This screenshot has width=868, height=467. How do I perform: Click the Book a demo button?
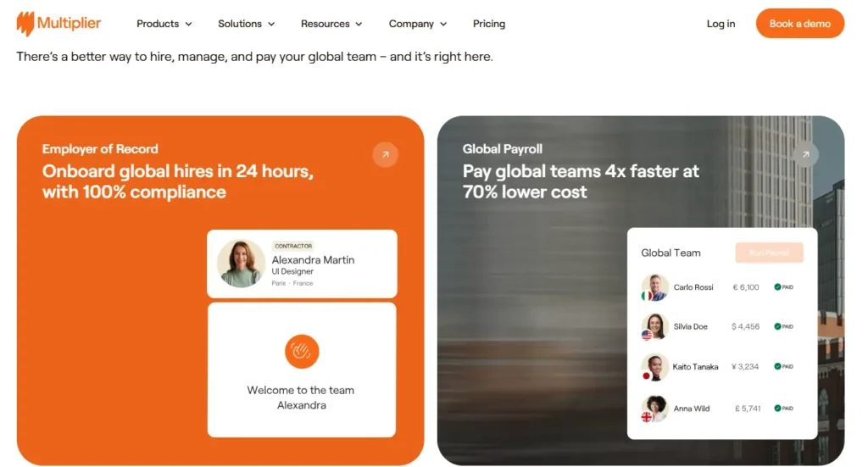pyautogui.click(x=800, y=23)
